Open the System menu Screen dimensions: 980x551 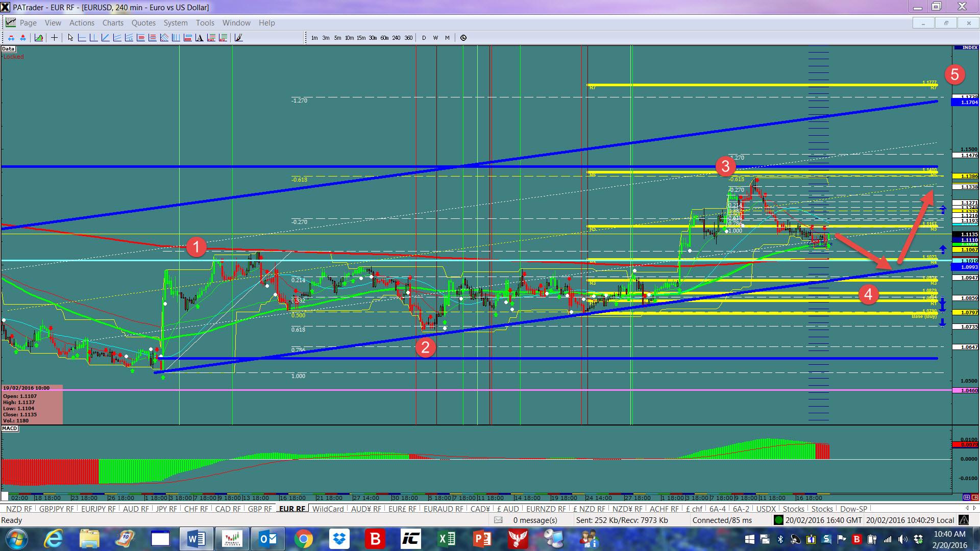point(176,23)
